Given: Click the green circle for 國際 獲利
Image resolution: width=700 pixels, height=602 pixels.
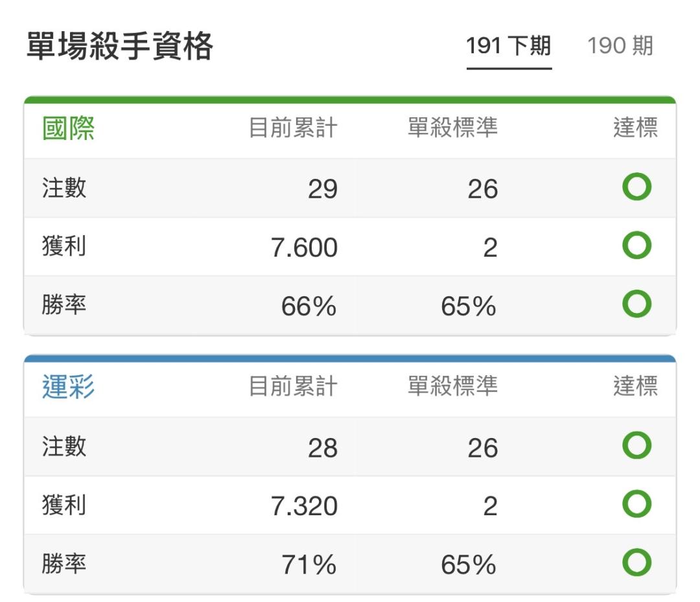Looking at the screenshot, I should [636, 245].
